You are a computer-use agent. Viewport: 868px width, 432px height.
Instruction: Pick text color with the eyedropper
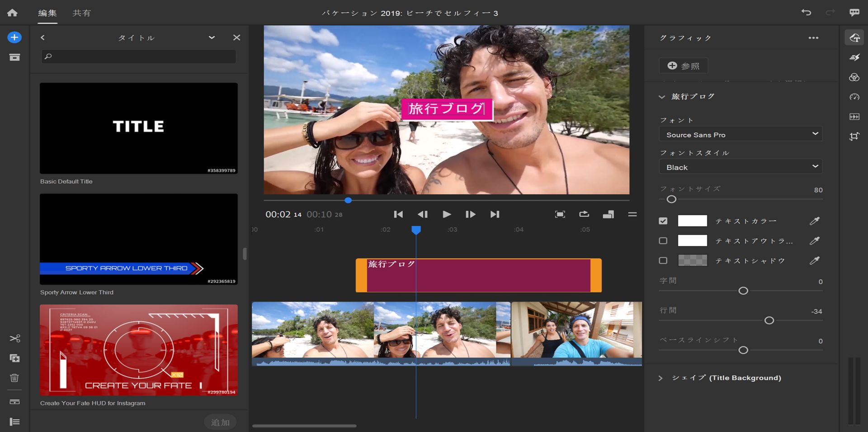(x=814, y=221)
